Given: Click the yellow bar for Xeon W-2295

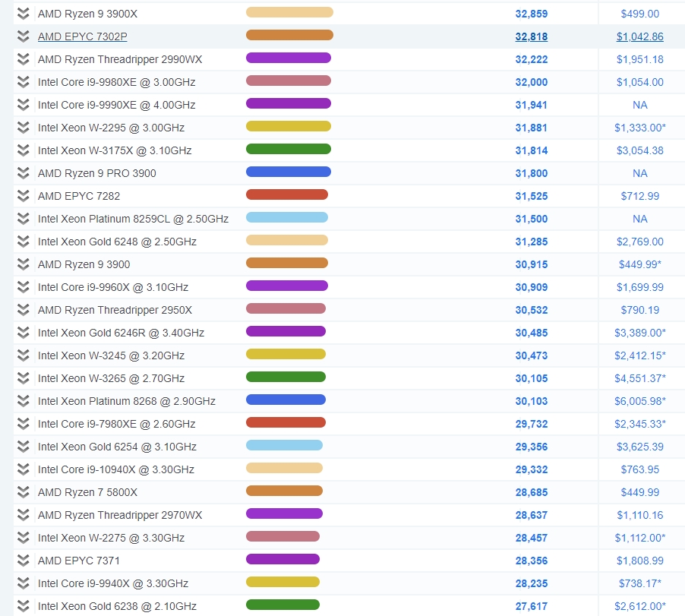Looking at the screenshot, I should point(289,126).
